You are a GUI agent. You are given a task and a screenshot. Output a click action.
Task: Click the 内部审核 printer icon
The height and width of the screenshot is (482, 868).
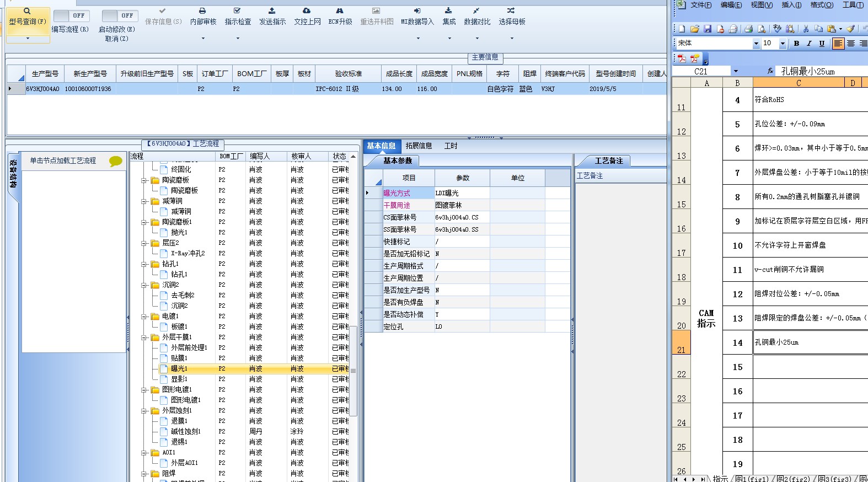tap(202, 10)
